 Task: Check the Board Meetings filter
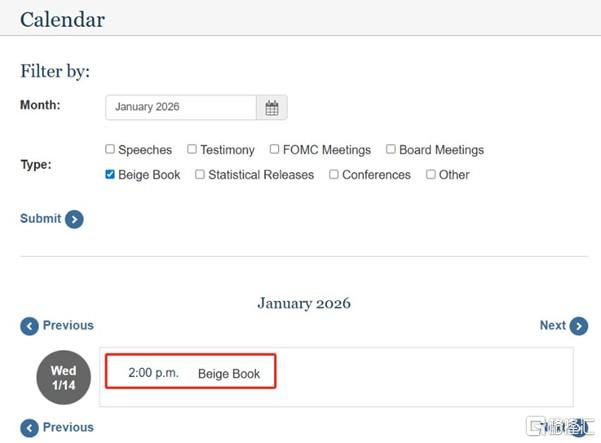coord(391,149)
